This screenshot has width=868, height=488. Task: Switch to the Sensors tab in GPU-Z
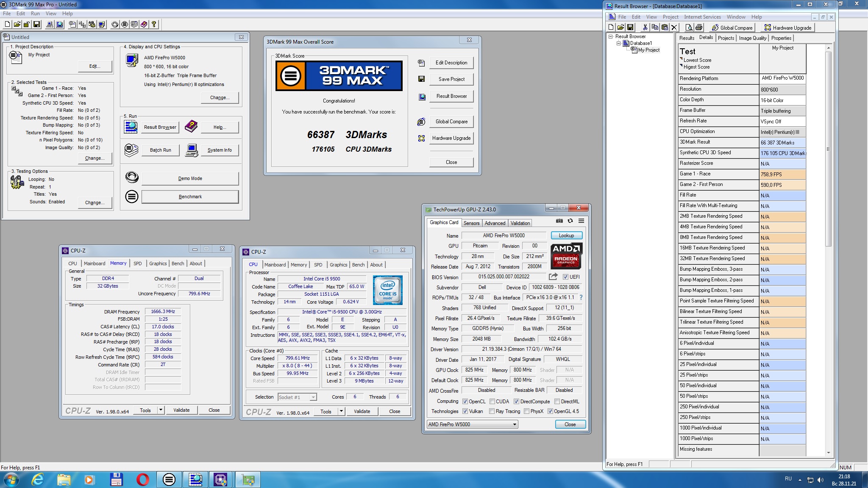tap(471, 223)
